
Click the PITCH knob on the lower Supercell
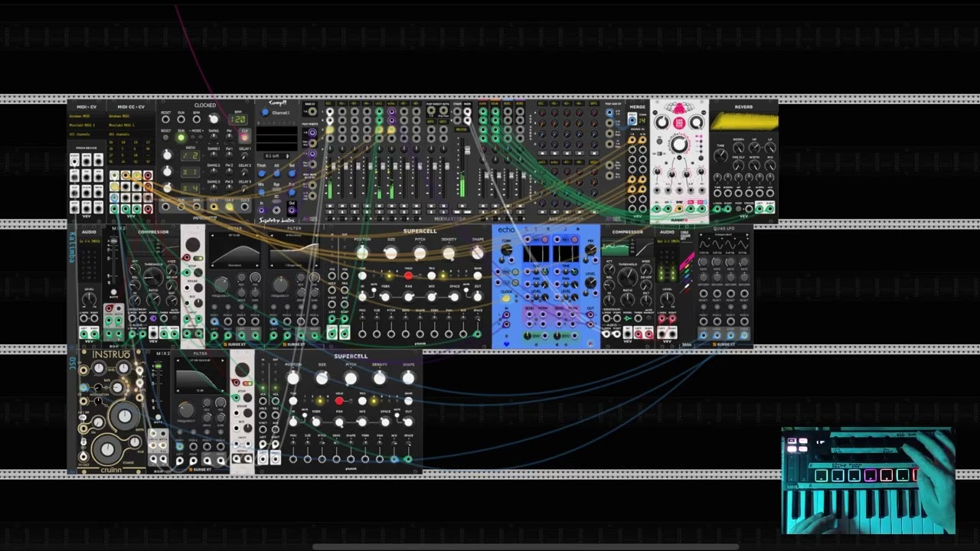(351, 378)
